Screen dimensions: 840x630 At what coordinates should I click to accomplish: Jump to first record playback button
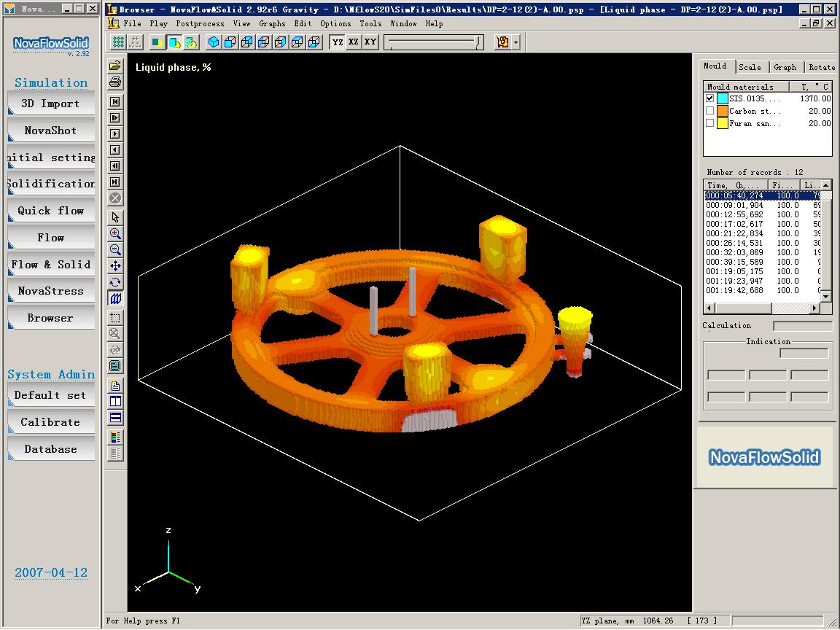click(x=115, y=102)
